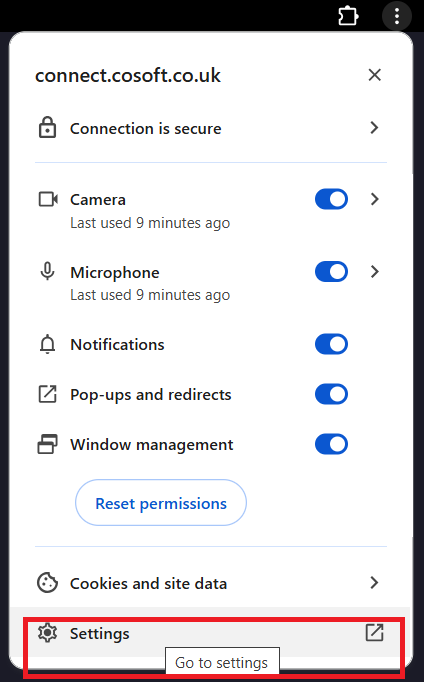The width and height of the screenshot is (424, 682).
Task: Click the Notifications bell icon
Action: [x=47, y=344]
